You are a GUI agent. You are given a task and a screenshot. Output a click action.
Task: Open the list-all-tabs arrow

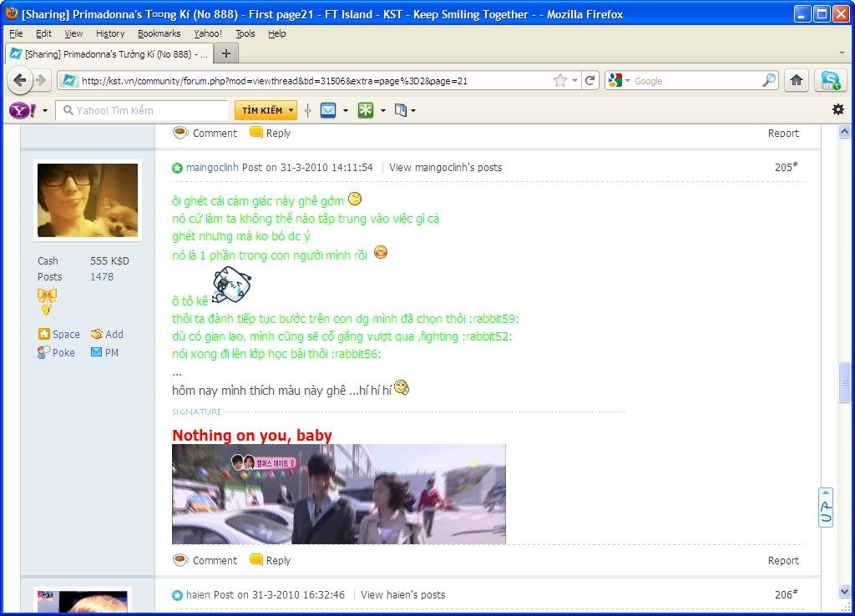coord(842,53)
